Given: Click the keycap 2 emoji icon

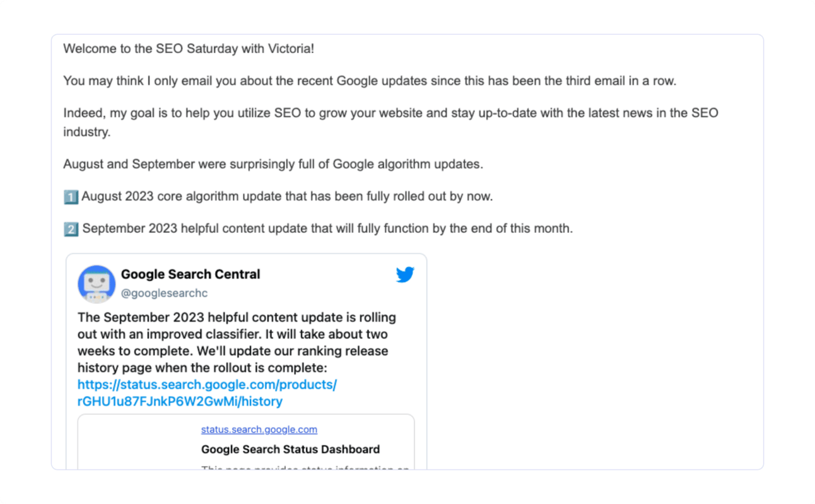Looking at the screenshot, I should pos(71,229).
